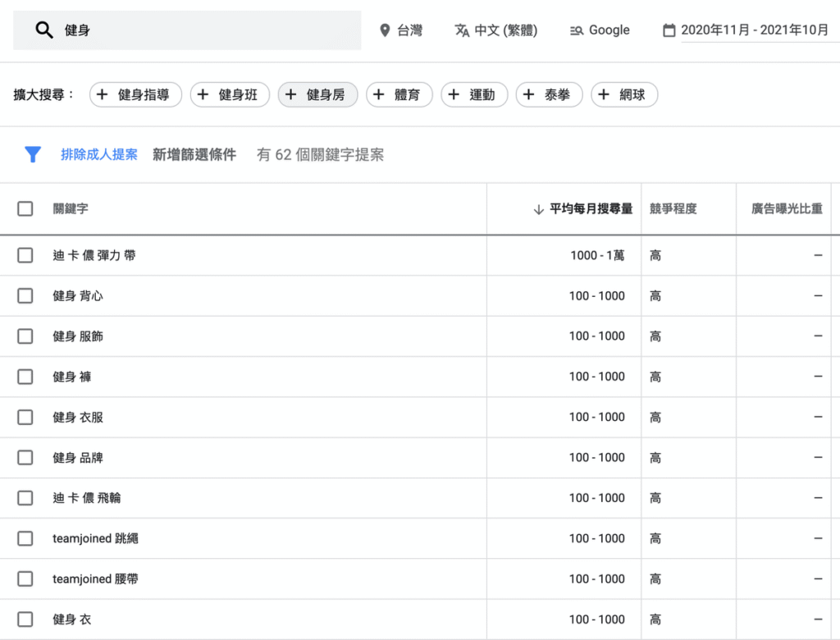Click the language translate icon
Viewport: 840px width, 640px height.
(462, 30)
